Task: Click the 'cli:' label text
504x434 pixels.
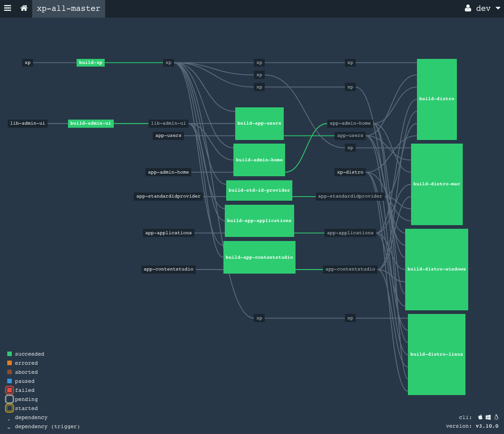Action: pos(465,417)
